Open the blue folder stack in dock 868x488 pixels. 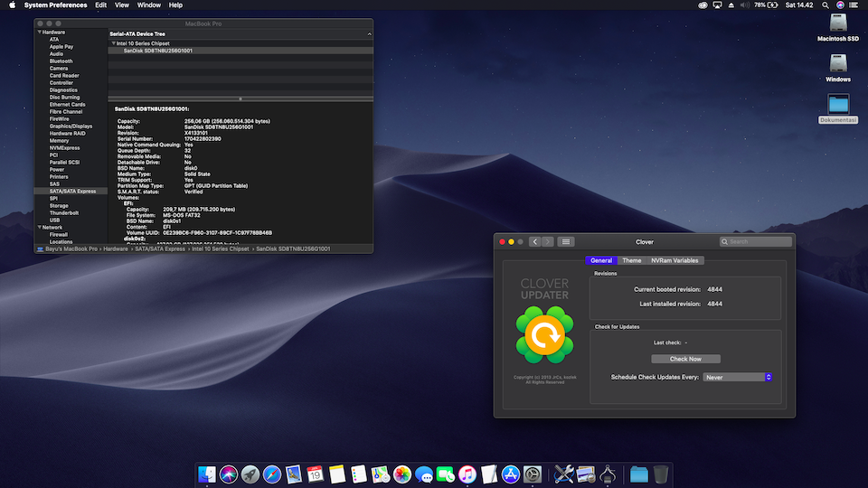click(639, 474)
